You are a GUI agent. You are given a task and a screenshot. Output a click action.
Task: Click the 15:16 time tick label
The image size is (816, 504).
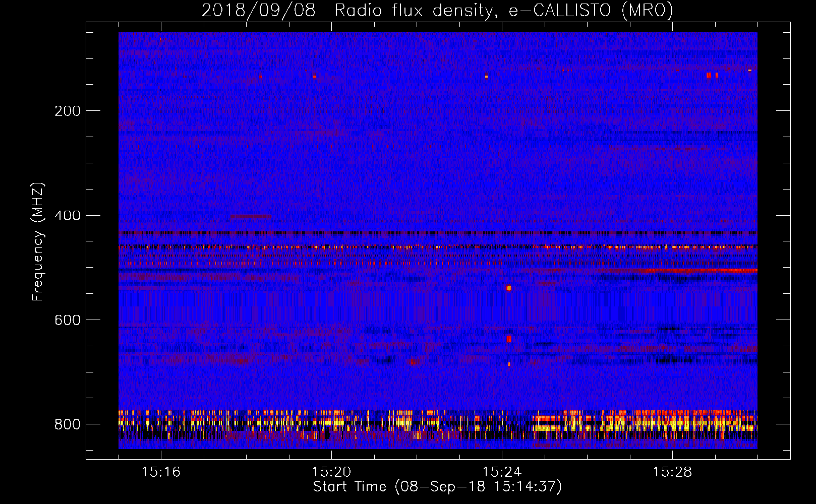[x=161, y=472]
